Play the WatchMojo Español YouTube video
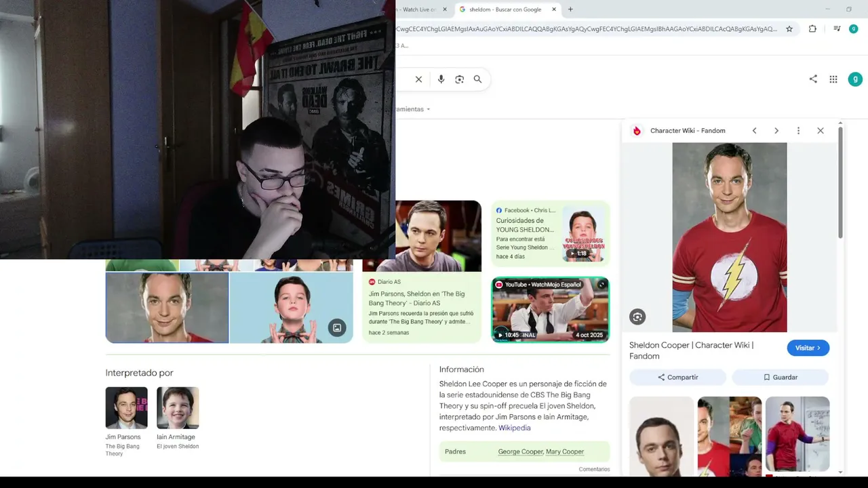Viewport: 868px width, 488px height. pyautogui.click(x=550, y=310)
